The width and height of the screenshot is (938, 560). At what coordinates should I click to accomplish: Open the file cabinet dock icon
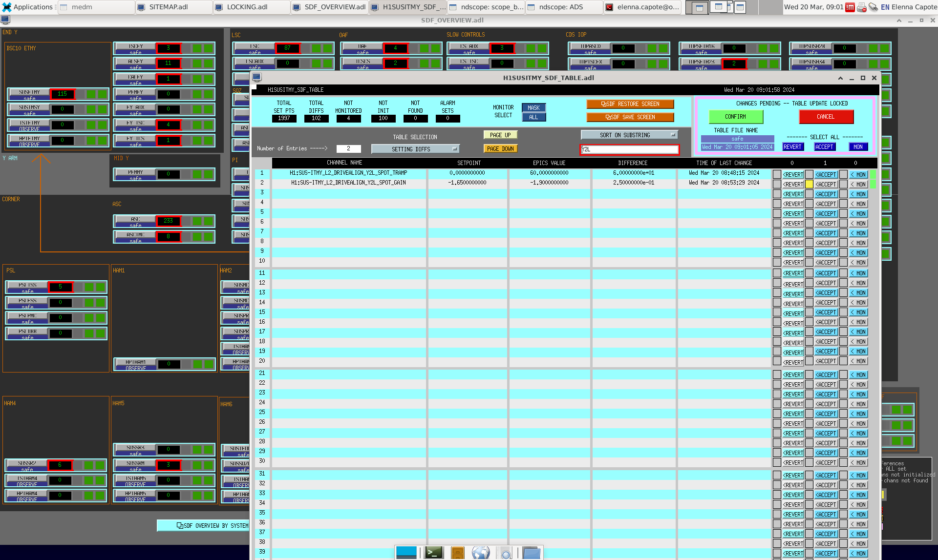(x=457, y=553)
